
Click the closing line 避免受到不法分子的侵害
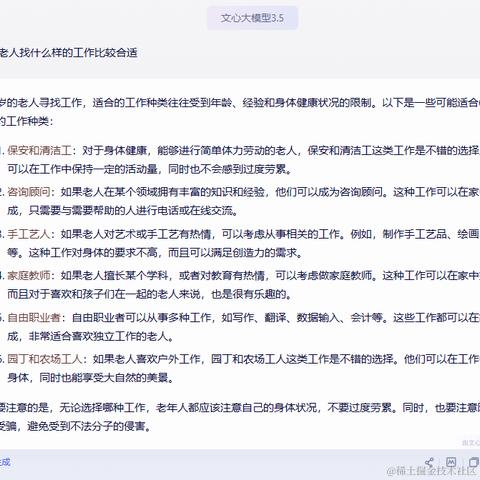[87, 426]
